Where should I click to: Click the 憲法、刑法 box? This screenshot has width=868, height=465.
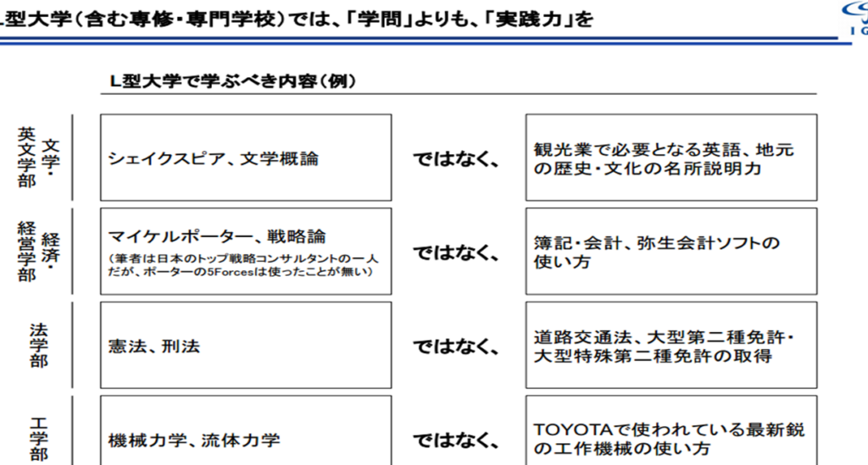[245, 346]
